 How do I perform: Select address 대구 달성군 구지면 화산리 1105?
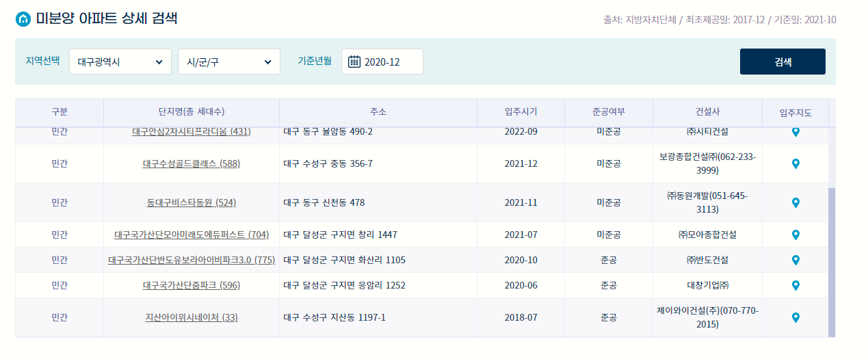pyautogui.click(x=344, y=260)
